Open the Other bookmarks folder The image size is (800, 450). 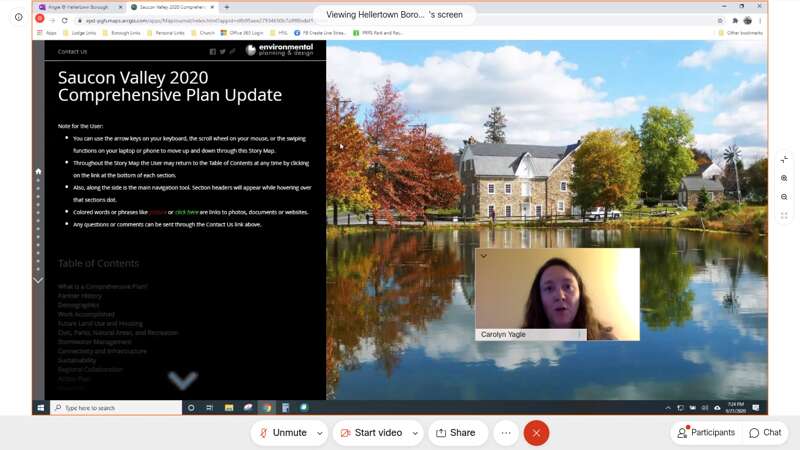pos(740,33)
